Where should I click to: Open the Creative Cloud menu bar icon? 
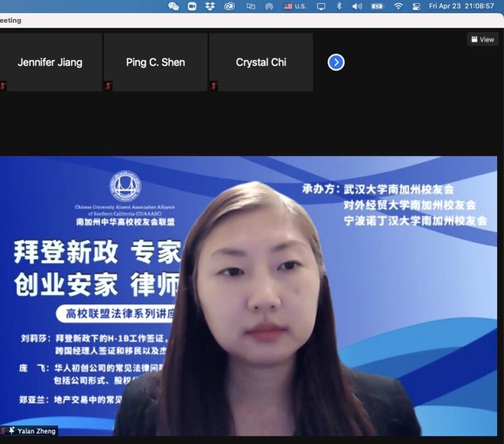pos(229,6)
